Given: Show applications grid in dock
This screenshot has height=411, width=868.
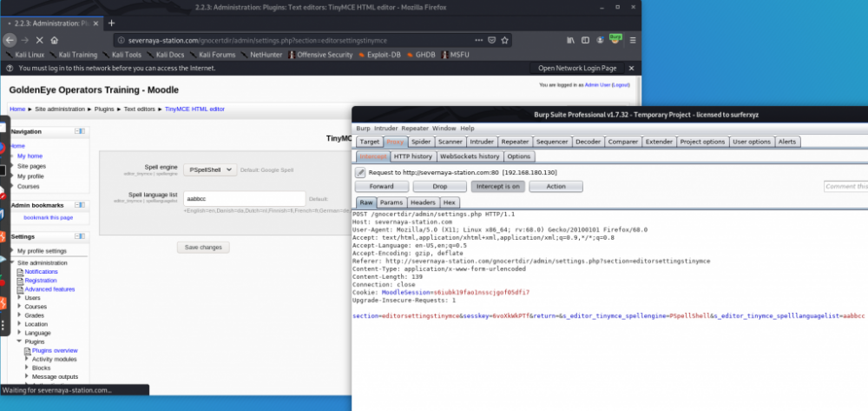Looking at the screenshot, I should click(x=3, y=325).
